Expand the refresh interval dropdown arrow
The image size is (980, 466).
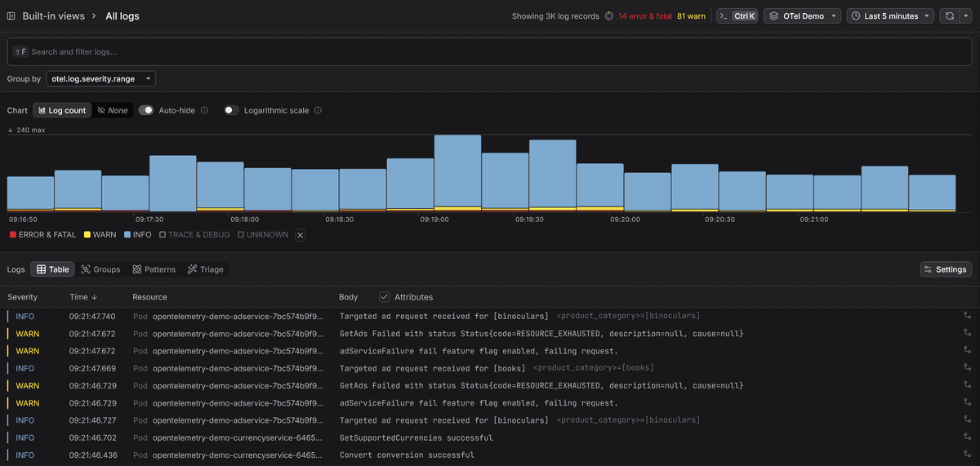point(968,16)
